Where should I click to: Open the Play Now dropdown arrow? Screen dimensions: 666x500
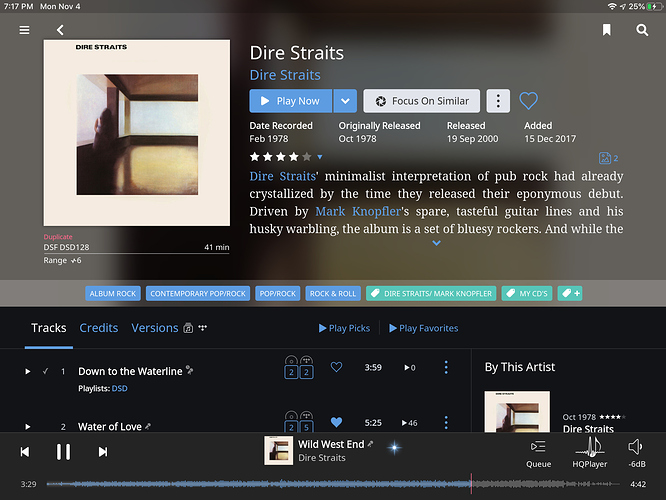345,101
